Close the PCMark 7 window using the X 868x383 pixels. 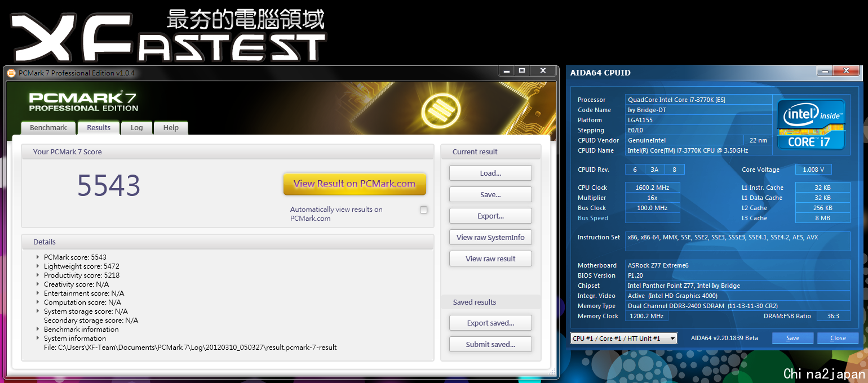coord(543,71)
